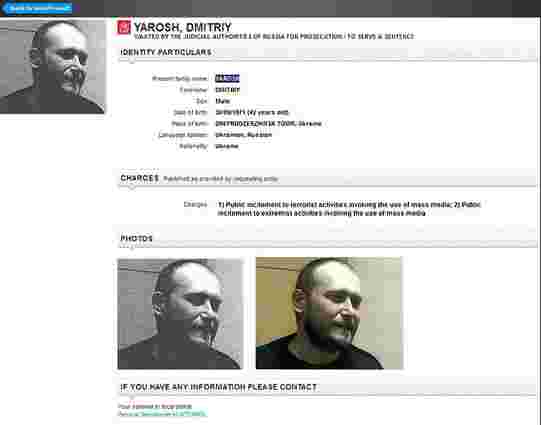Click the Photos section header
Viewport: 541px width, 425px height.
pyautogui.click(x=136, y=238)
